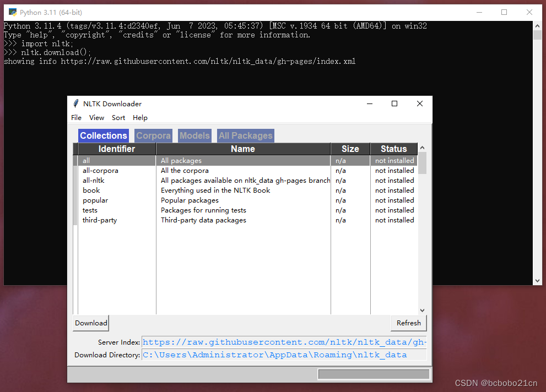This screenshot has width=546, height=392.
Task: Switch to the All Packages tab
Action: [x=246, y=135]
